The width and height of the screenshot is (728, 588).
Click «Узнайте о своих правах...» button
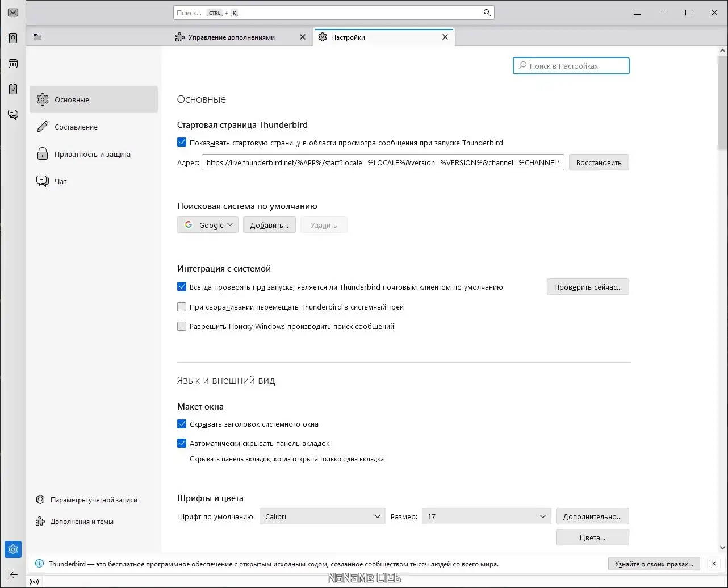pos(654,564)
